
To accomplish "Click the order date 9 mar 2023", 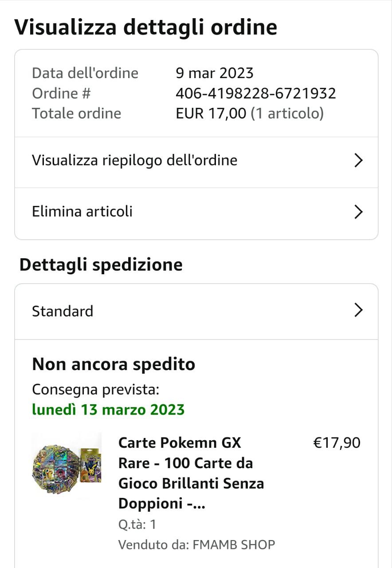I will click(x=215, y=73).
